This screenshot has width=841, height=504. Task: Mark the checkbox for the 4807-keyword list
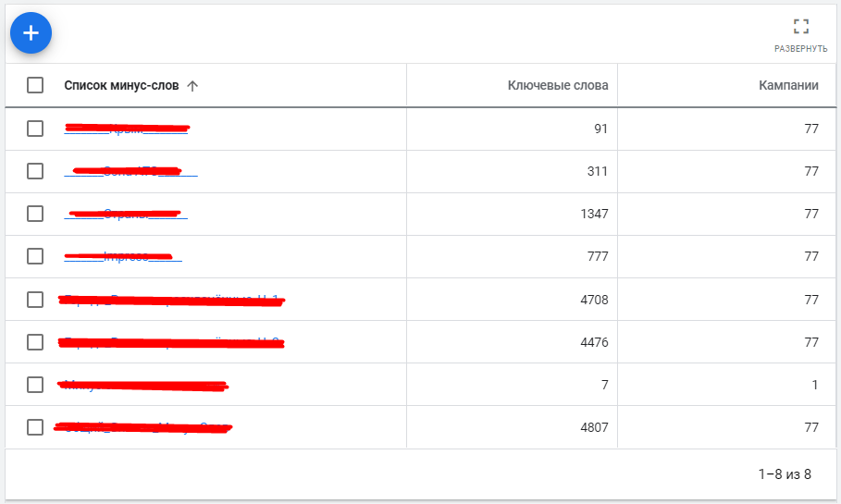pos(35,427)
